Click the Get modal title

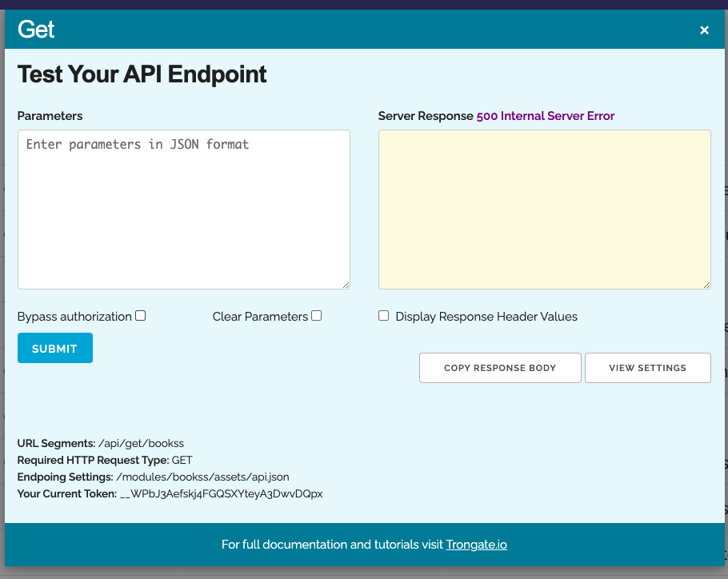tap(35, 29)
